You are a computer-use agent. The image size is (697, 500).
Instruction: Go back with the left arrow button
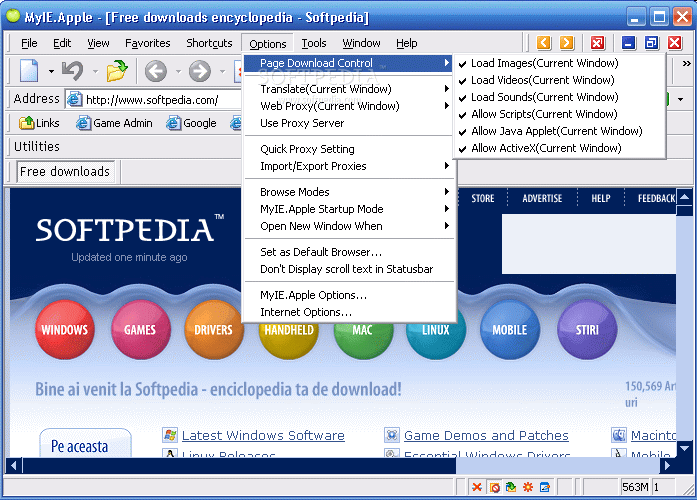click(x=156, y=71)
